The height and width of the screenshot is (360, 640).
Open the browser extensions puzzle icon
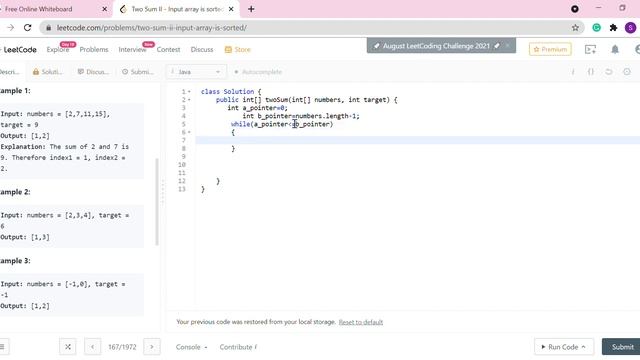[x=613, y=28]
